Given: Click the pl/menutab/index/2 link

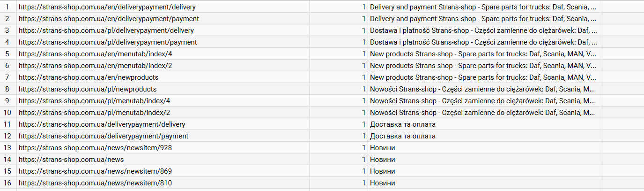Looking at the screenshot, I should [x=94, y=113].
